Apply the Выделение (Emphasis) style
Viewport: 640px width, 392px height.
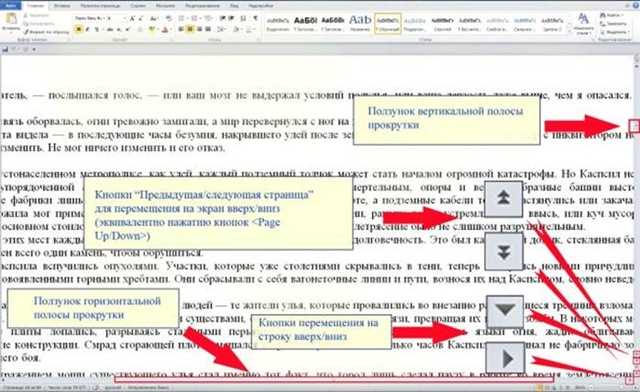277,24
